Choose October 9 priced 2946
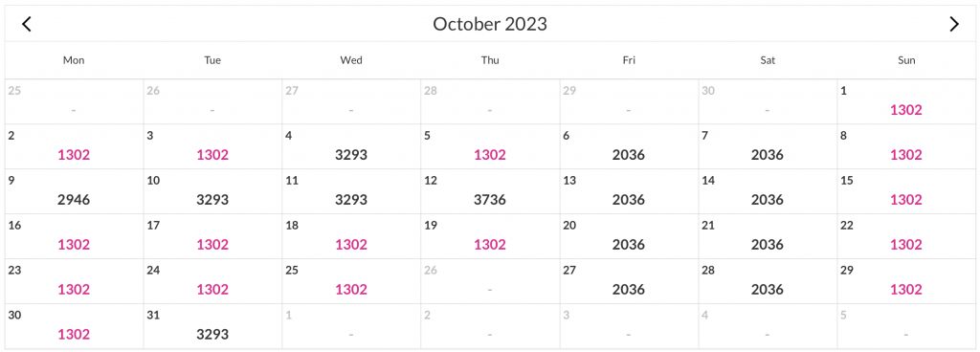The width and height of the screenshot is (980, 352). tap(74, 191)
